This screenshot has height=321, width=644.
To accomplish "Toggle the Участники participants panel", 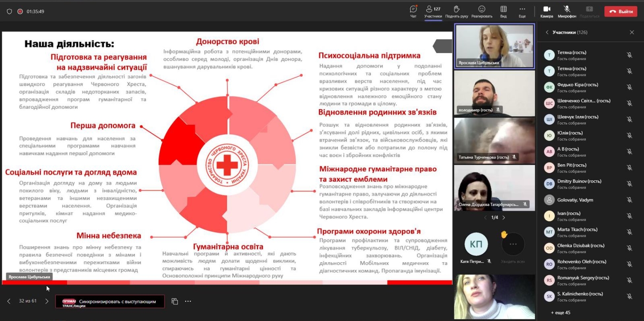I will [433, 11].
